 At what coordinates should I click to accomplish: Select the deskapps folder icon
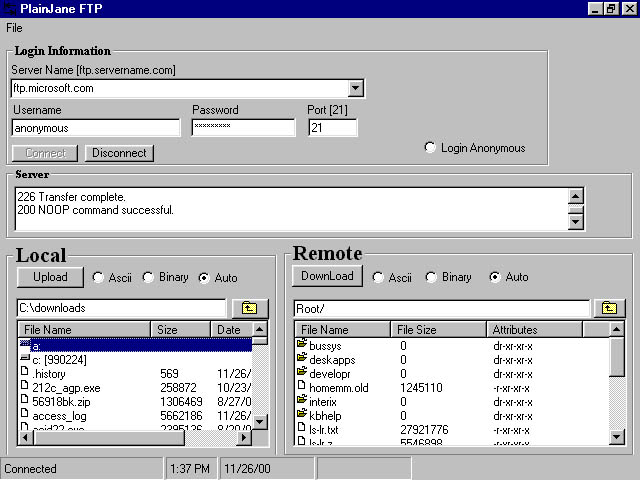pyautogui.click(x=302, y=359)
